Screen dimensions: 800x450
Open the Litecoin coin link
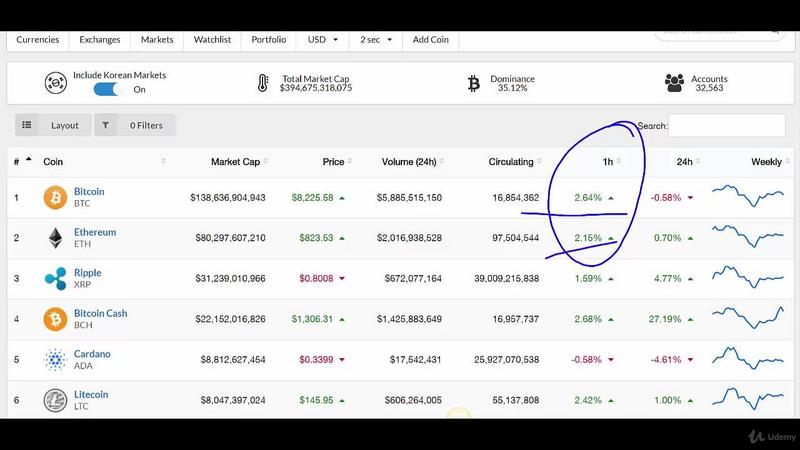[91, 394]
